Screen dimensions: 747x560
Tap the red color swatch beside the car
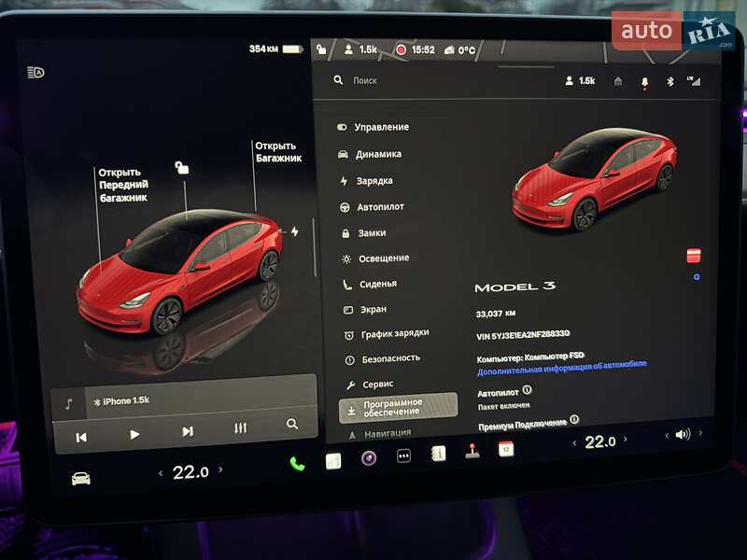click(694, 255)
